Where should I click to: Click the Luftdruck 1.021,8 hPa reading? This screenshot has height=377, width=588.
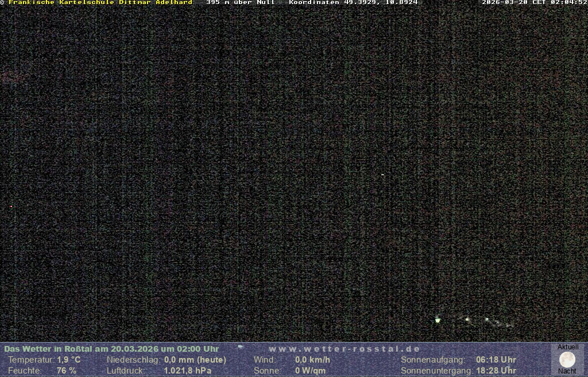pos(188,371)
